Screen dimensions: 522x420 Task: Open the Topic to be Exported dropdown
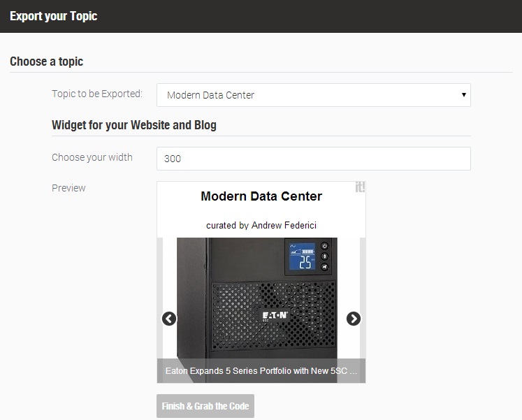tap(313, 95)
